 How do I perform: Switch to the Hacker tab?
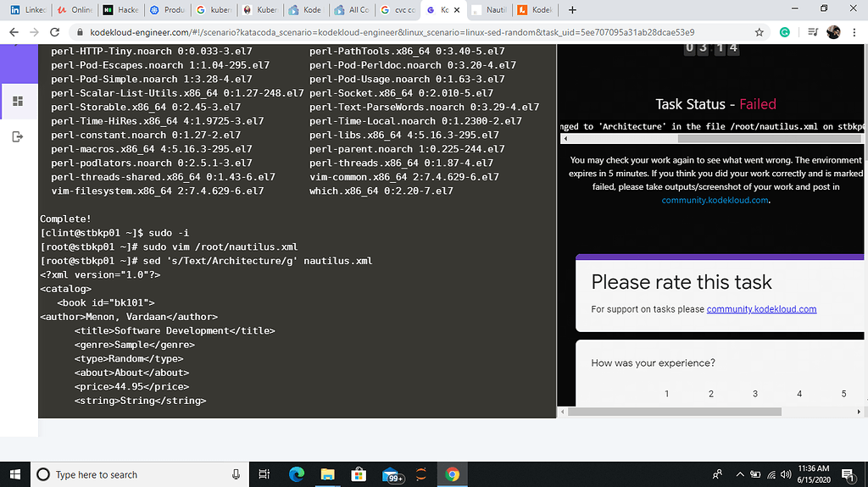[x=120, y=10]
